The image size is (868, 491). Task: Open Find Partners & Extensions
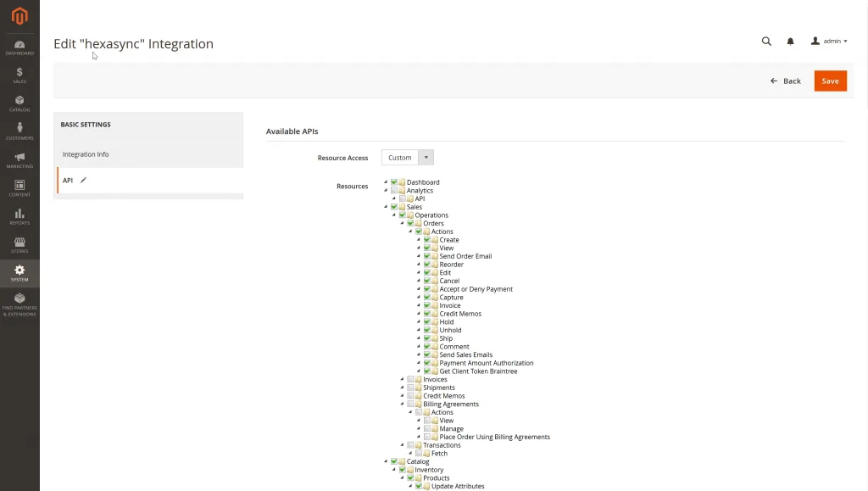[19, 305]
